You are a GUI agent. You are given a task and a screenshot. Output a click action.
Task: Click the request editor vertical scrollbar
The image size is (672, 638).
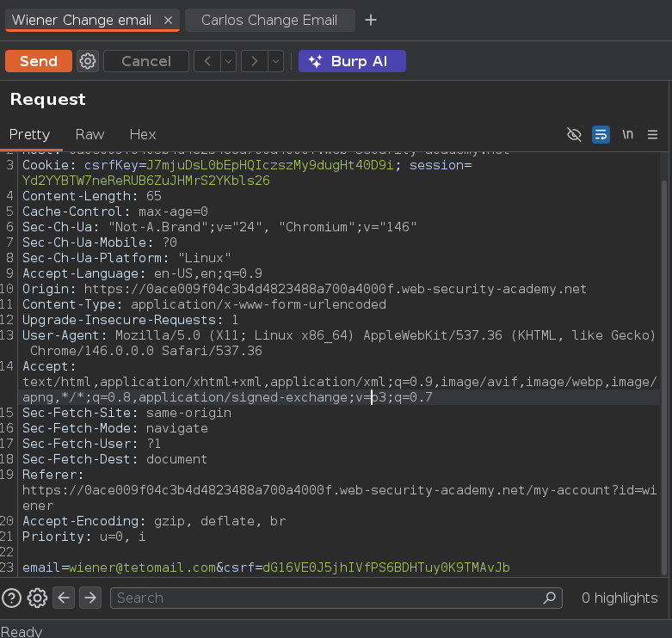664,377
